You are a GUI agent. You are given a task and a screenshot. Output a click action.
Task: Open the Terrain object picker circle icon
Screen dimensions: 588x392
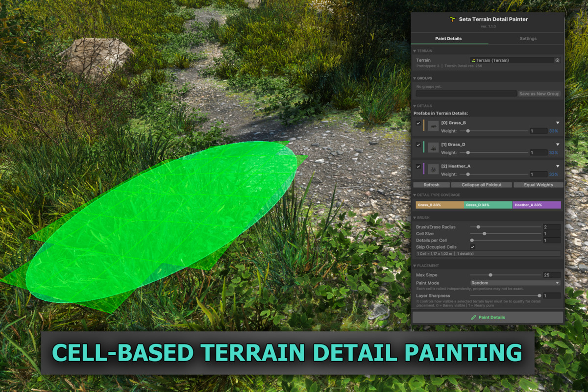tap(557, 60)
